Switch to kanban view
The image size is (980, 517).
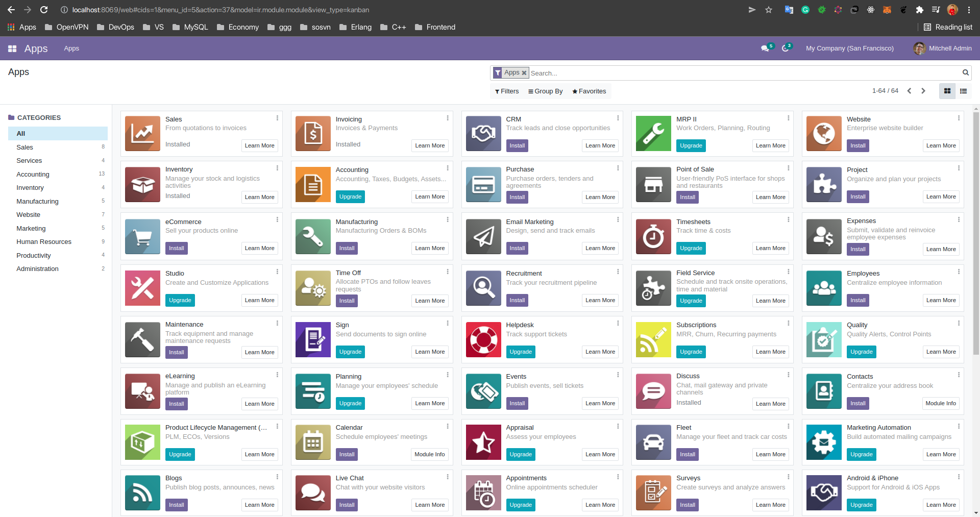[947, 91]
